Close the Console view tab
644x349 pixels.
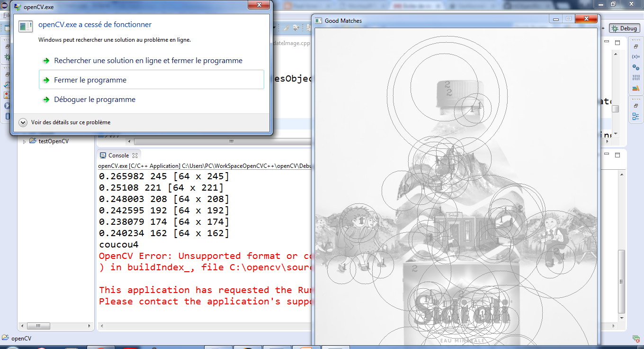[x=134, y=156]
